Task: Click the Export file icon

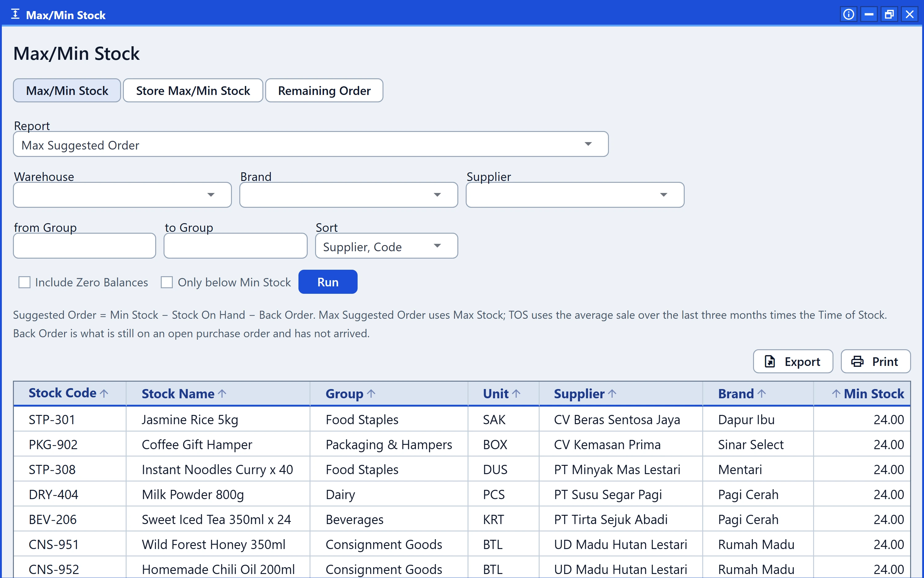Action: coord(770,361)
